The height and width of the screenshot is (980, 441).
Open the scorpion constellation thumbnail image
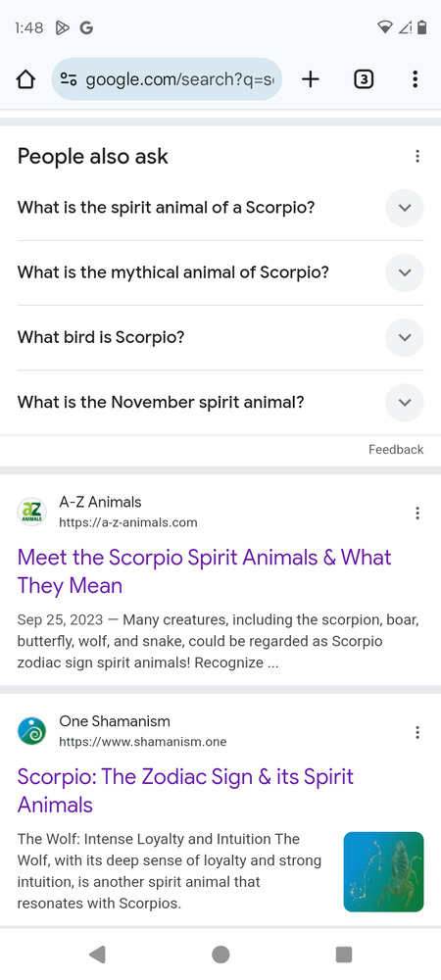pos(383,871)
